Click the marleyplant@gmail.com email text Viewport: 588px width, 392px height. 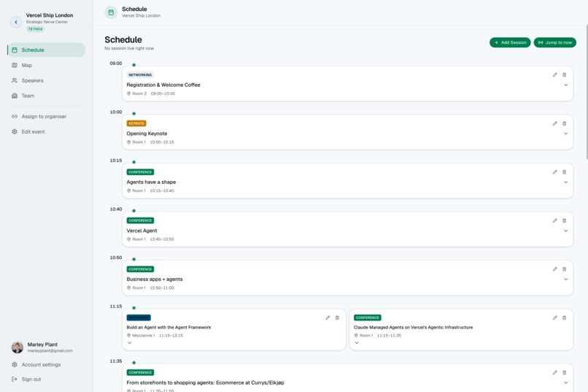click(x=50, y=350)
